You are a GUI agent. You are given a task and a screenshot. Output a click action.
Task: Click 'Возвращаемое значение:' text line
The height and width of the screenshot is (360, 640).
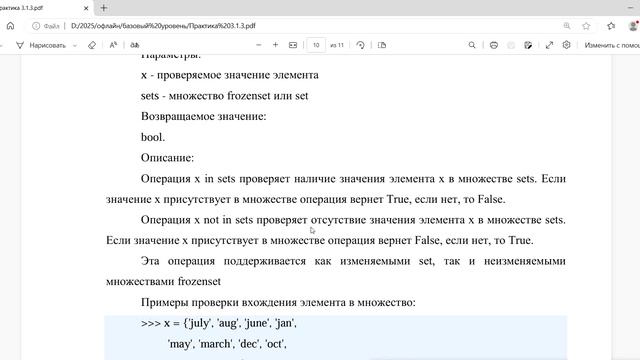pyautogui.click(x=204, y=116)
